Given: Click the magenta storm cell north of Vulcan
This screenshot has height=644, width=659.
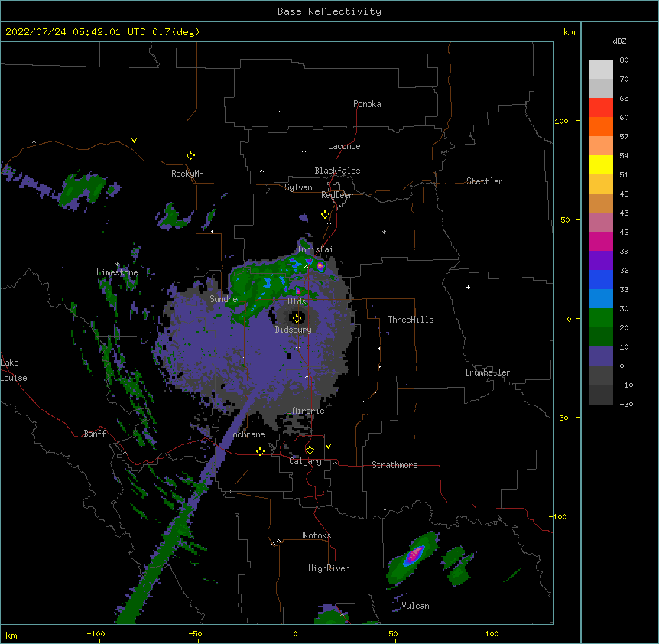Looking at the screenshot, I should [x=415, y=555].
